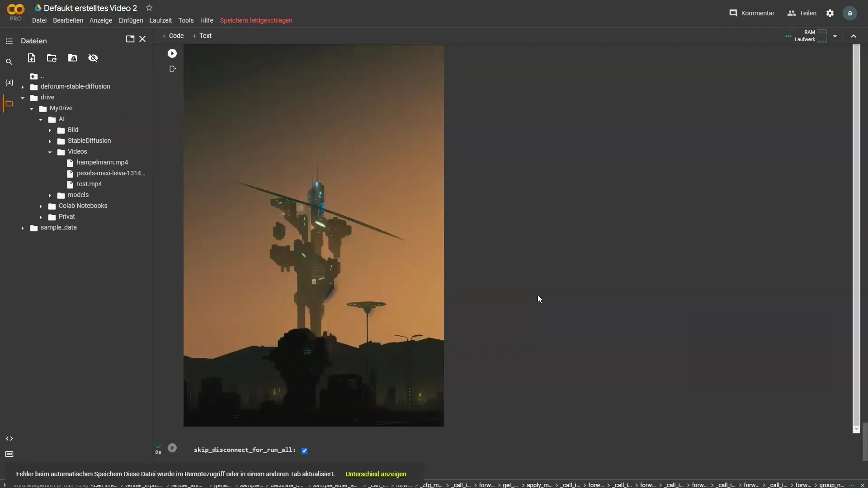The height and width of the screenshot is (488, 868).
Task: Expand the StableDiffusion folder
Action: pos(50,140)
